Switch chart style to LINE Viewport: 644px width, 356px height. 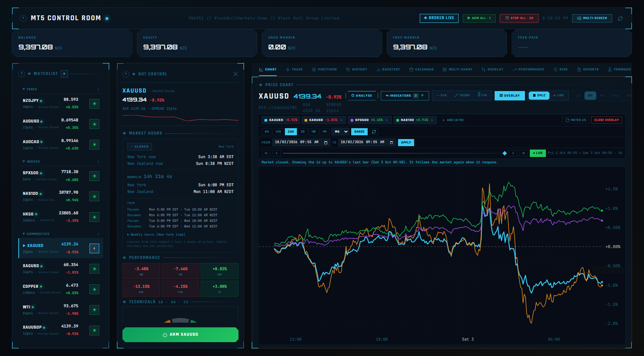(x=559, y=96)
